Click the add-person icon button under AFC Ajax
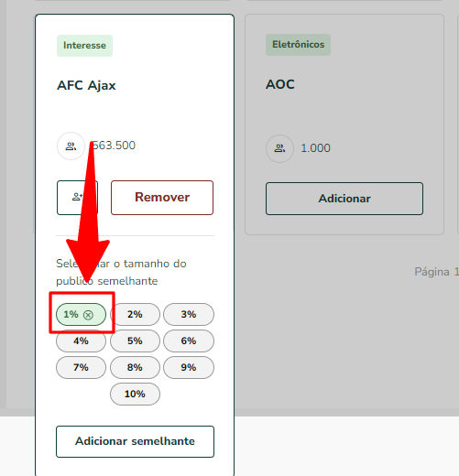Viewport: 459px width, 476px height. tap(77, 198)
